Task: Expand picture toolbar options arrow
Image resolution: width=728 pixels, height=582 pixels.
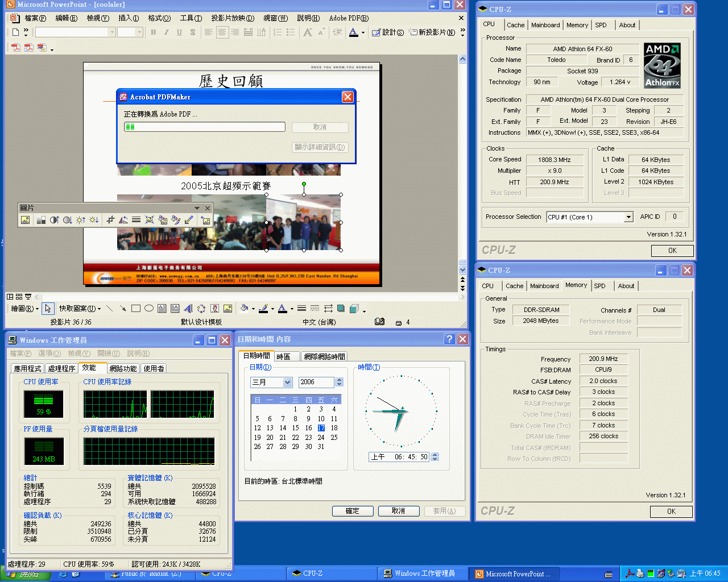Action: click(197, 208)
